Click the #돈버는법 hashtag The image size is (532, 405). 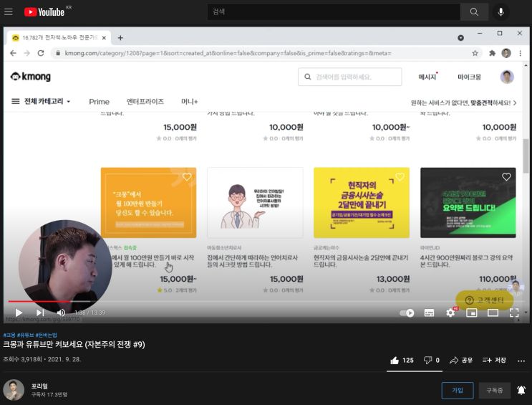point(46,335)
